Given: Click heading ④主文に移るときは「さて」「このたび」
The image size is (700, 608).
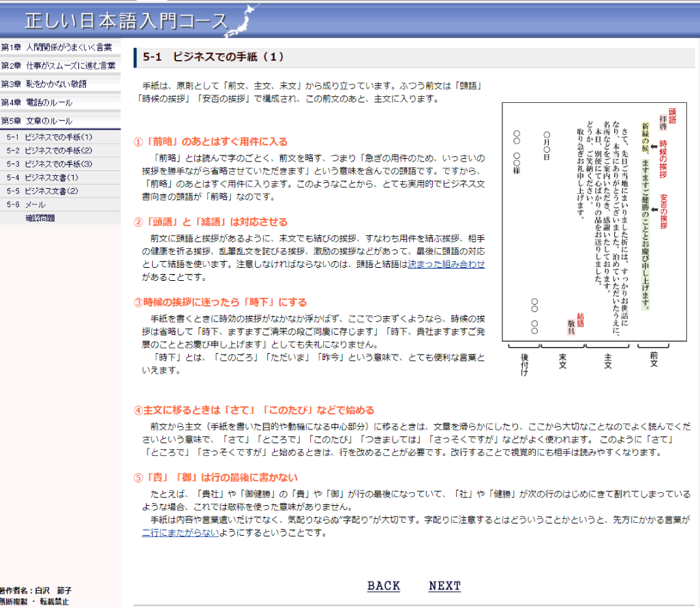Looking at the screenshot, I should pos(254,410).
